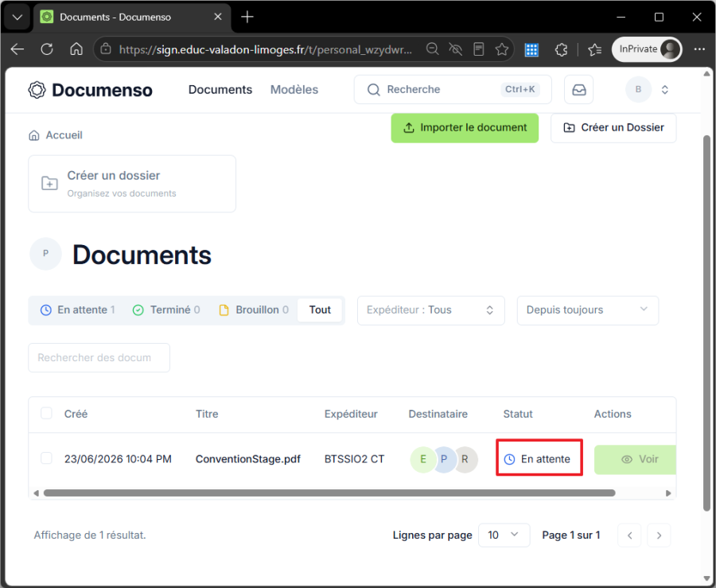This screenshot has height=588, width=716.
Task: Click the browser refresh icon
Action: point(47,49)
